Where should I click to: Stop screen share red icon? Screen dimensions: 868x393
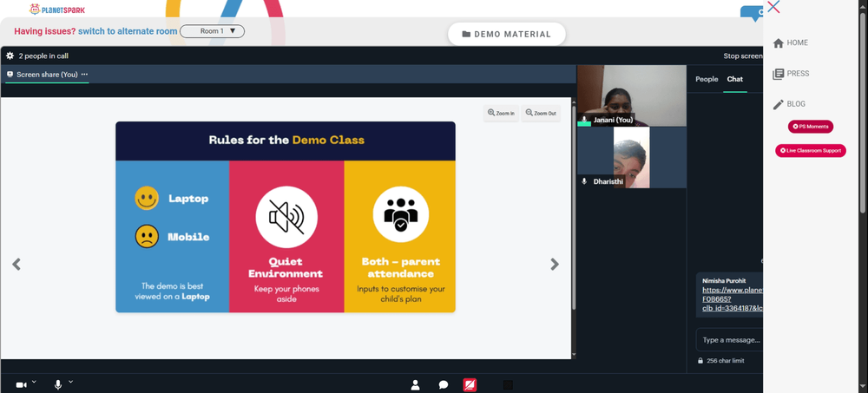(470, 384)
